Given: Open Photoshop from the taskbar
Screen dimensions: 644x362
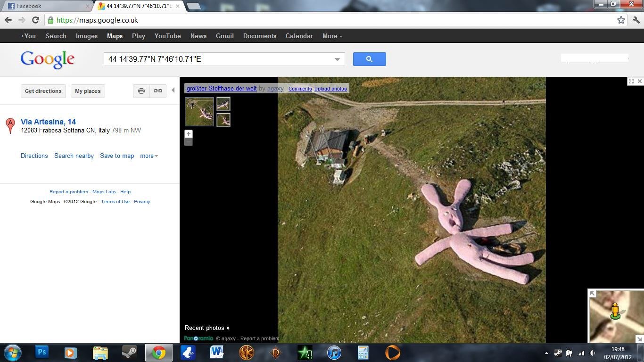Looking at the screenshot, I should point(42,352).
